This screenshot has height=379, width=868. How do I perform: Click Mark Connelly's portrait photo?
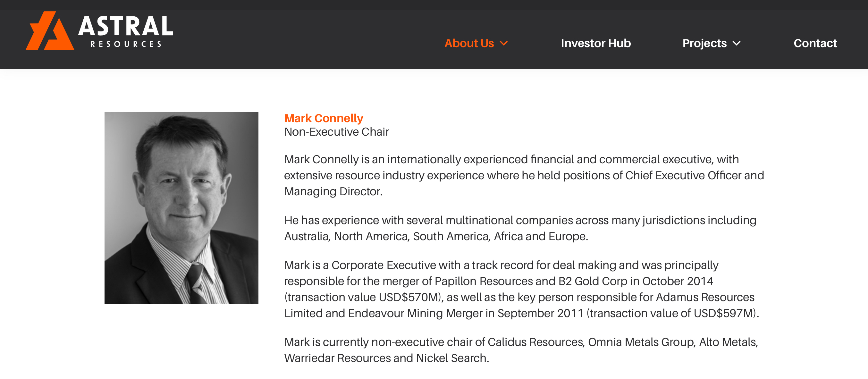[x=181, y=208]
